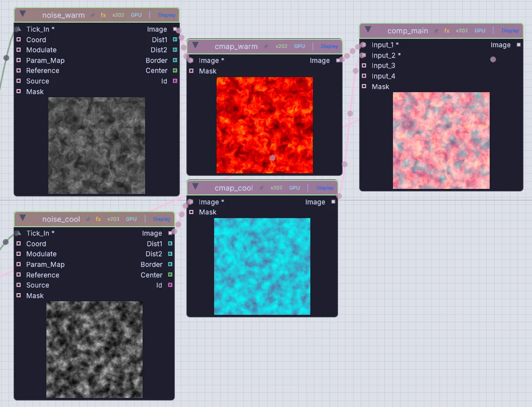Click Display on the noise_warm node
532x407 pixels.
tap(167, 15)
